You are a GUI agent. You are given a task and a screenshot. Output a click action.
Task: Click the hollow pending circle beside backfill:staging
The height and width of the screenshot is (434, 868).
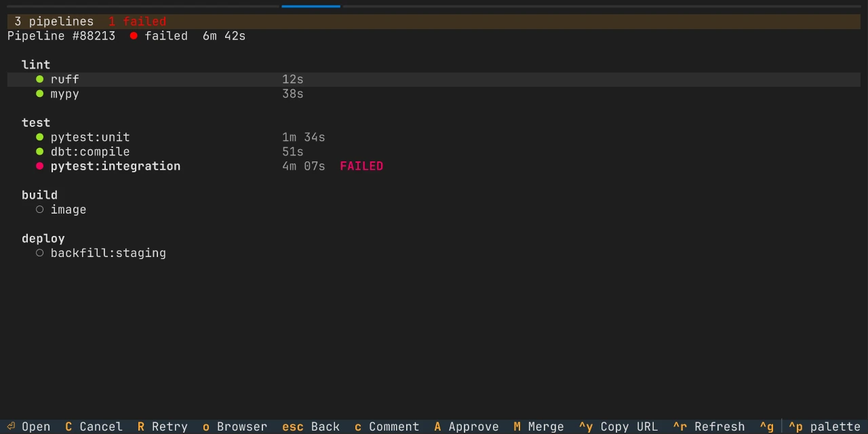pyautogui.click(x=39, y=253)
